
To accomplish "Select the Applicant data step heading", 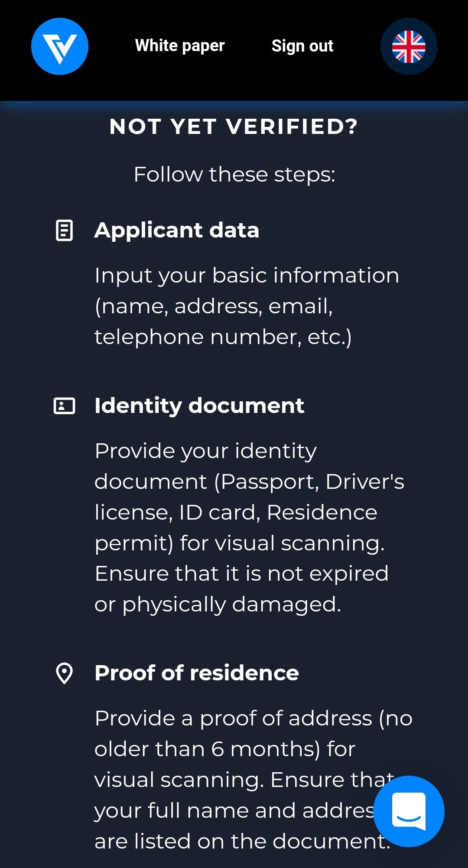I will pos(177,230).
